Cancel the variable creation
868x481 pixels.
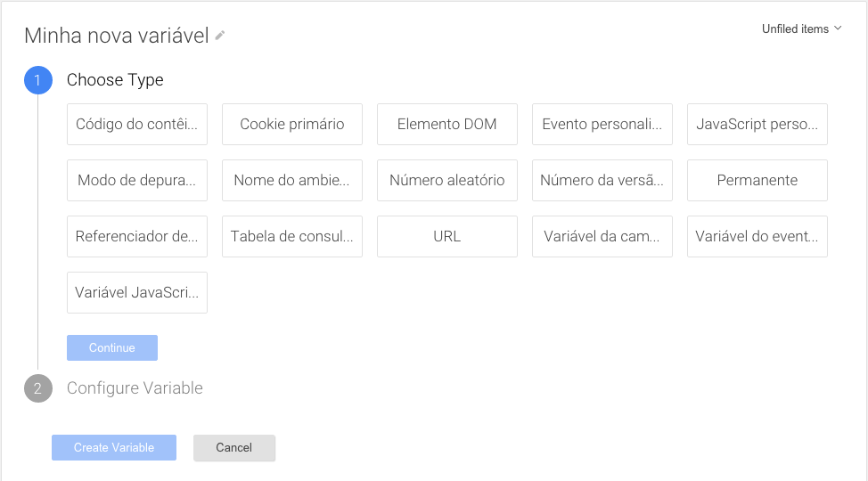(x=234, y=448)
